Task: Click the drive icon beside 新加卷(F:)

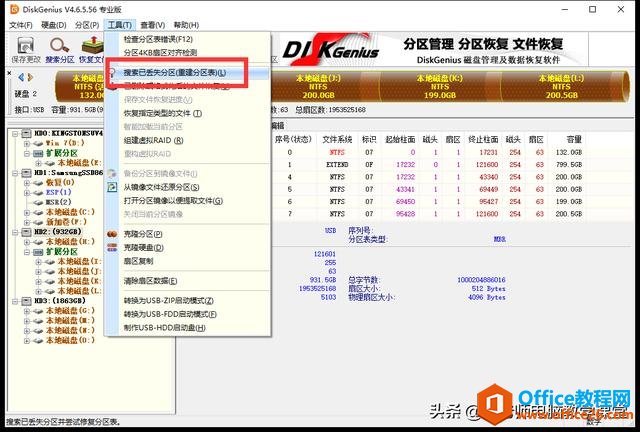Action: pos(38,223)
